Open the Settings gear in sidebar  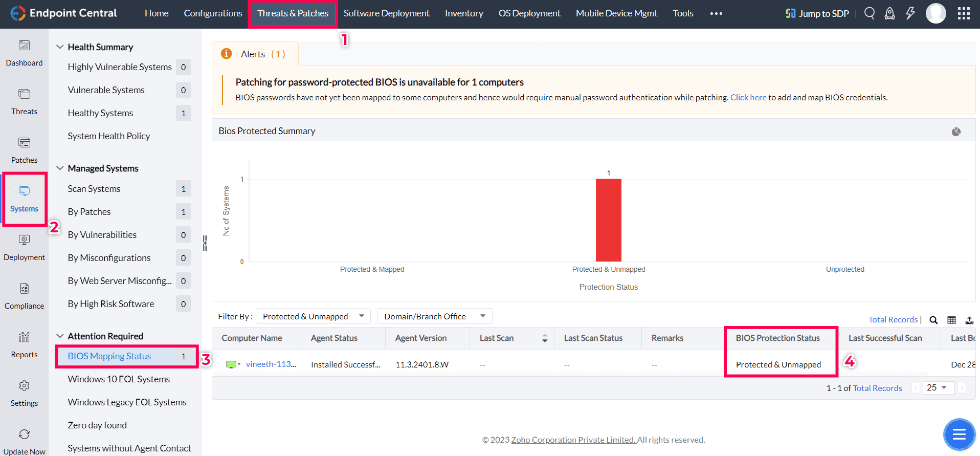coord(24,386)
